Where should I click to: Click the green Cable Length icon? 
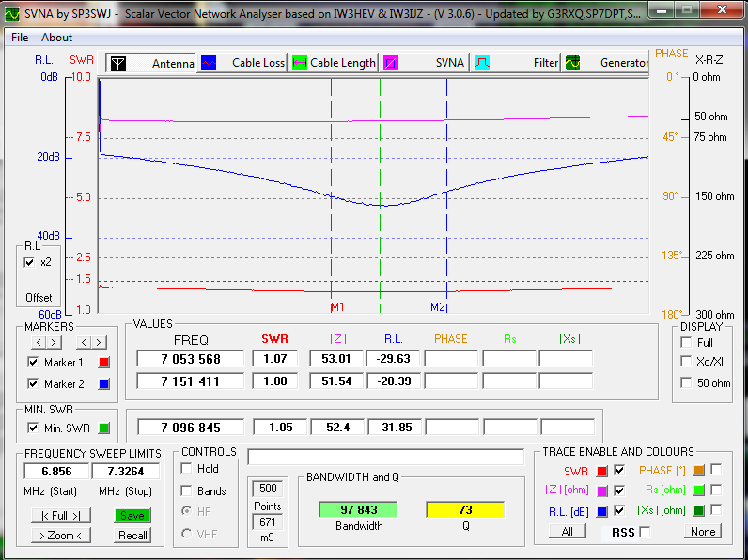pos(300,63)
